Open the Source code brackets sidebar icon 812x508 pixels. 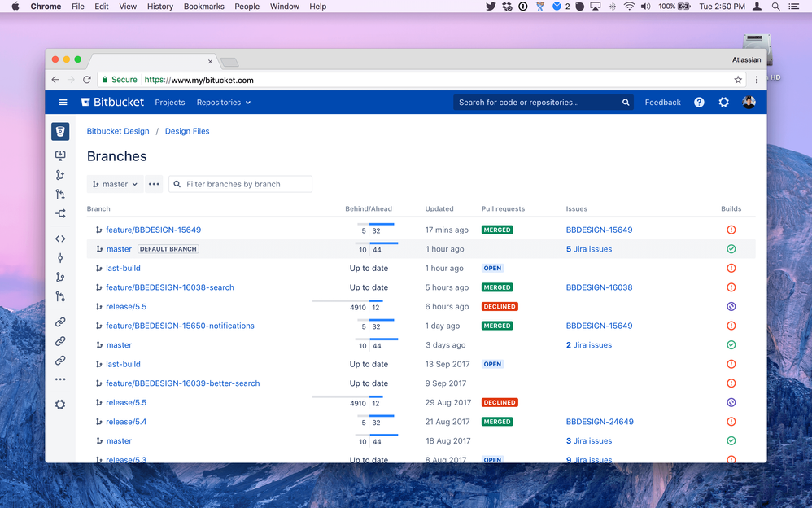pos(60,239)
